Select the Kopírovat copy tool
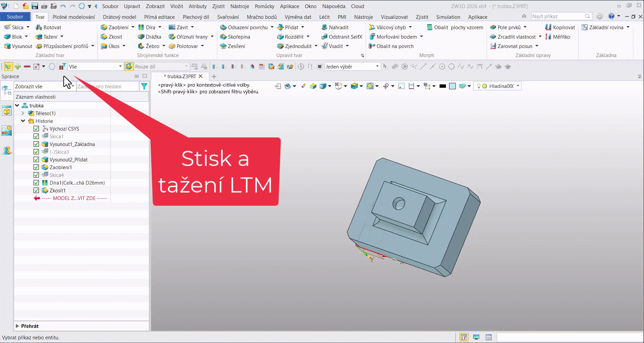This screenshot has height=343, width=644. point(560,27)
